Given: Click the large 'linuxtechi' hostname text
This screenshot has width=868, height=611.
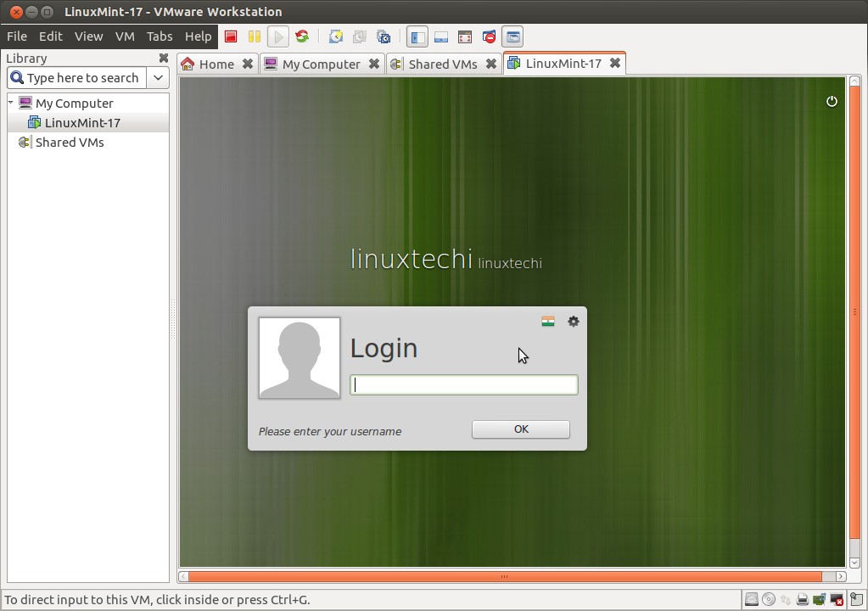Looking at the screenshot, I should coord(412,259).
